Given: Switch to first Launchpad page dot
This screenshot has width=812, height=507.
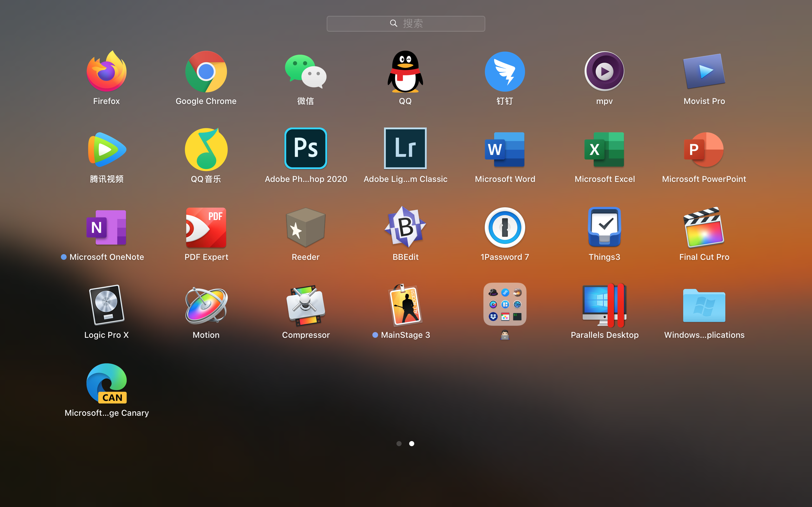Looking at the screenshot, I should point(399,444).
